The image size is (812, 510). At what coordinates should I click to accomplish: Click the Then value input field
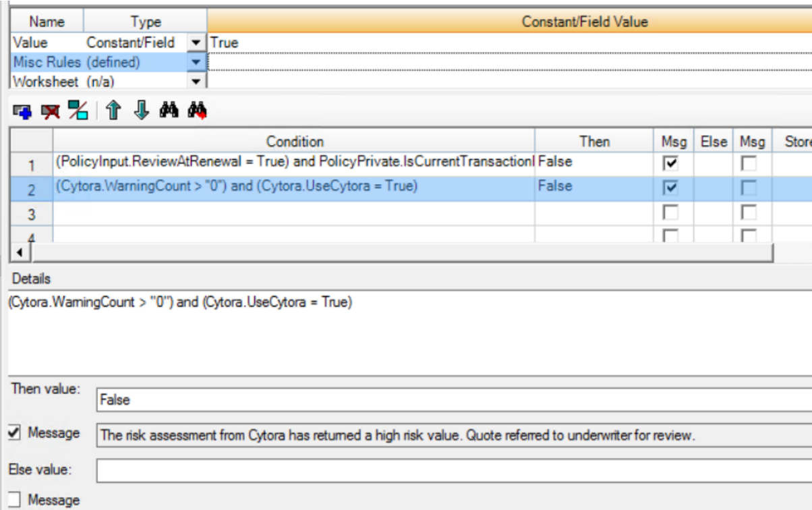[x=455, y=399]
